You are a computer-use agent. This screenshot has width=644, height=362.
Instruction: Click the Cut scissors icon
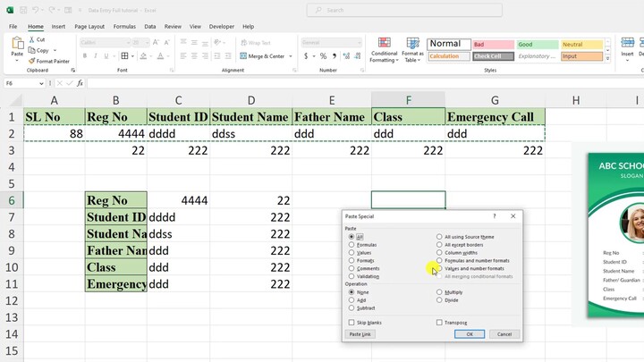pyautogui.click(x=32, y=39)
